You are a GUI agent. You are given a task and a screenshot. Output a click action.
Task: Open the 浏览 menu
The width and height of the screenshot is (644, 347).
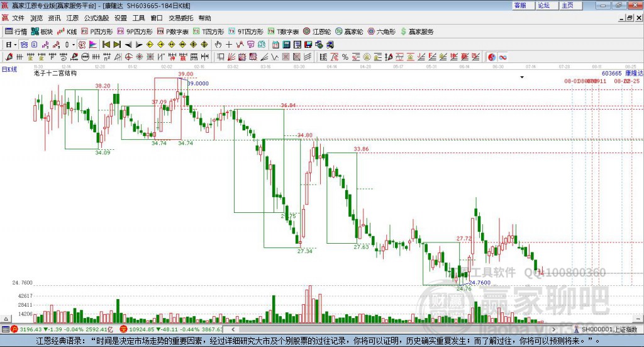click(x=36, y=18)
